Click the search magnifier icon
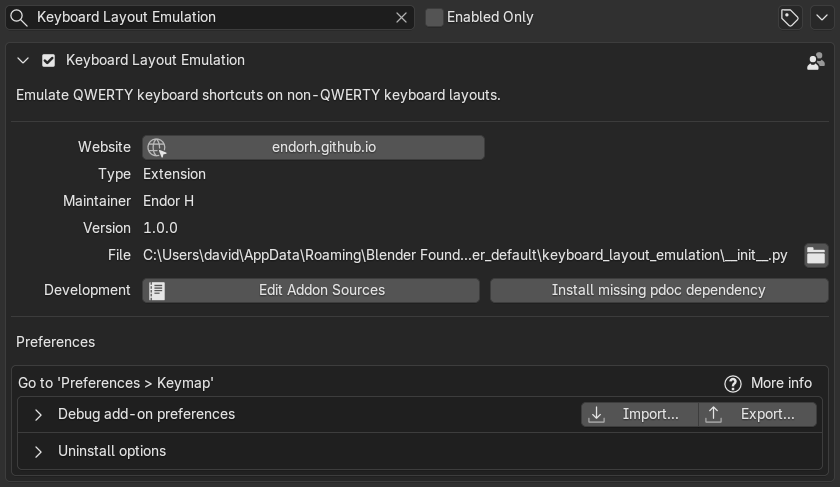The image size is (840, 487). [x=19, y=18]
